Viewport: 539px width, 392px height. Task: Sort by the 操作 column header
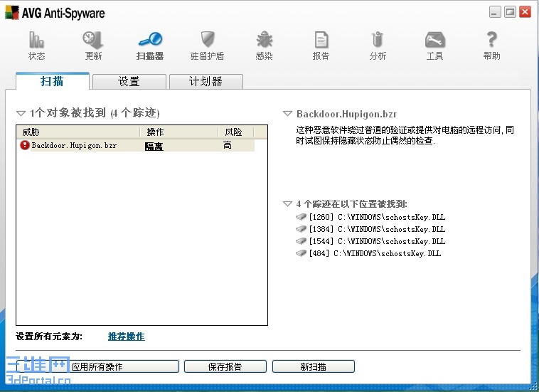[179, 132]
